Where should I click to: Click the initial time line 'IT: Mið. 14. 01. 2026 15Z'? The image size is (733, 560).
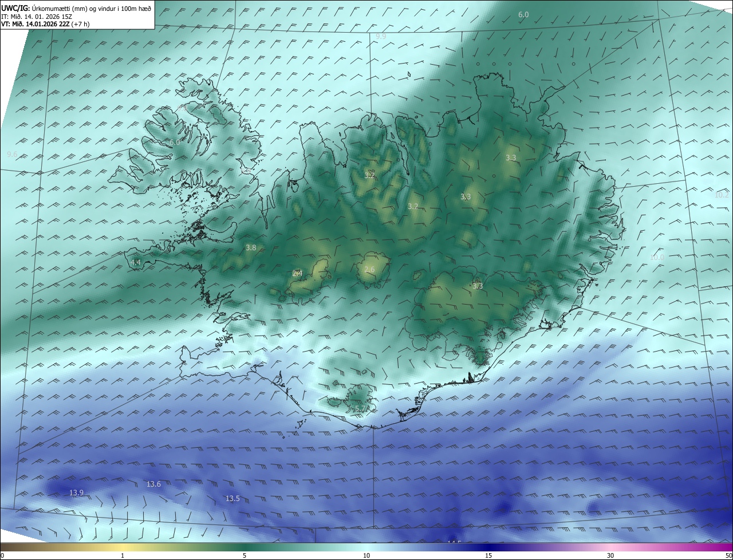point(36,16)
